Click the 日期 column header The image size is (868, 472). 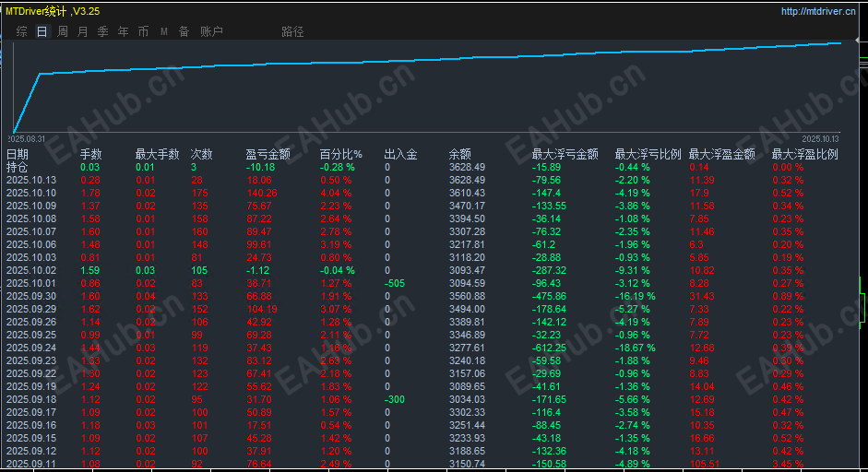click(x=18, y=154)
